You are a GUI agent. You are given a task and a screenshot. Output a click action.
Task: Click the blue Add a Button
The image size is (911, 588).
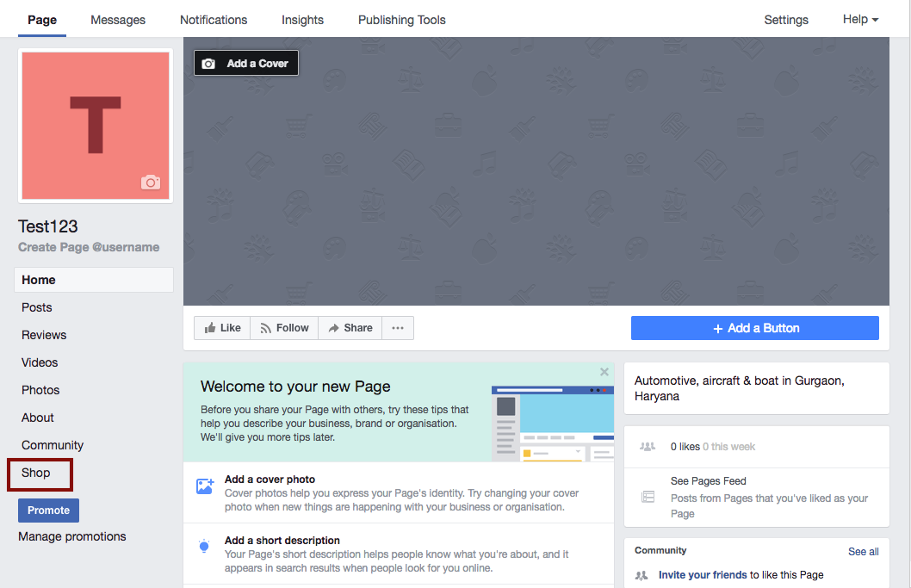pyautogui.click(x=754, y=328)
